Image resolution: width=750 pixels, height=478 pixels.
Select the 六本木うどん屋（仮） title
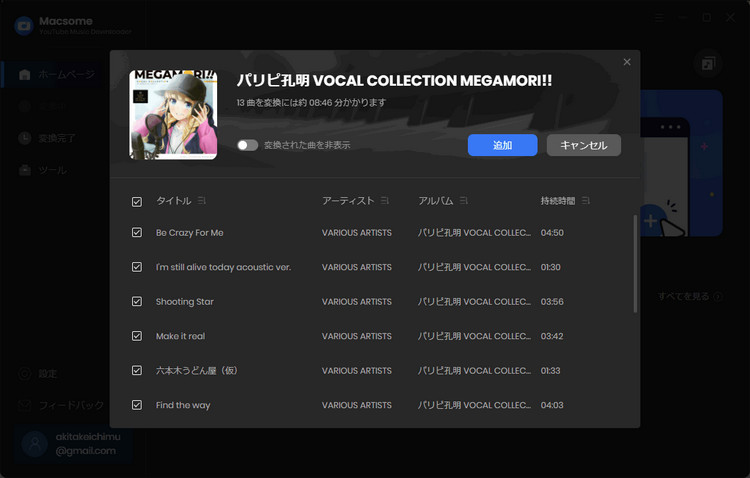197,370
